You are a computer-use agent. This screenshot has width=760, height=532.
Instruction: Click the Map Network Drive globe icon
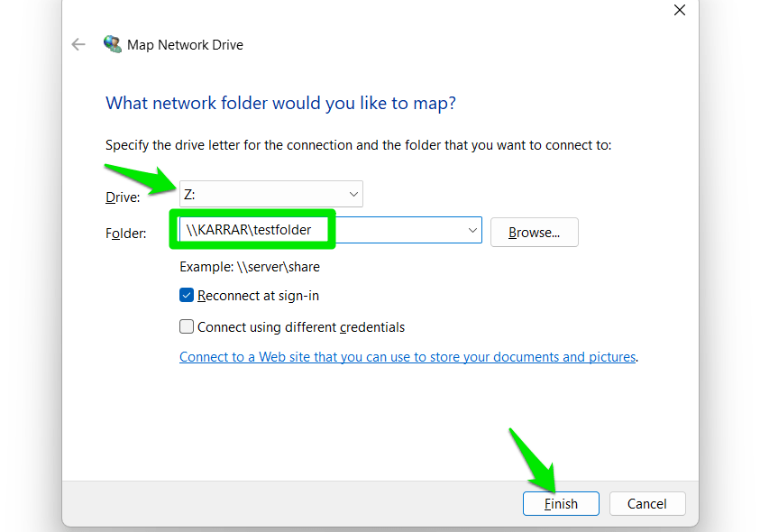click(x=113, y=44)
